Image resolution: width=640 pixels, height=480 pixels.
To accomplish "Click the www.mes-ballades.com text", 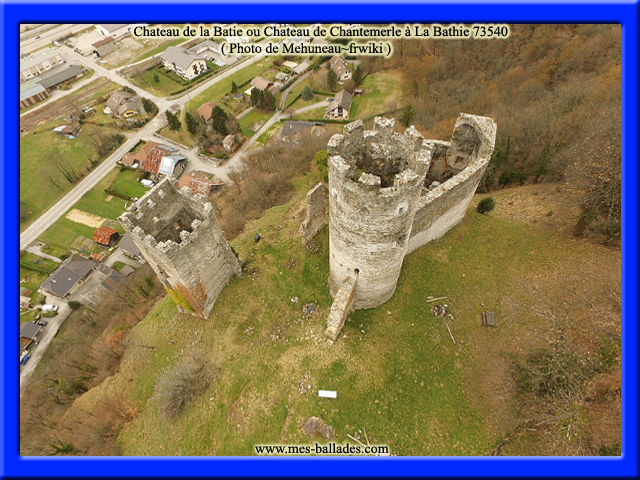I will pos(322,449).
